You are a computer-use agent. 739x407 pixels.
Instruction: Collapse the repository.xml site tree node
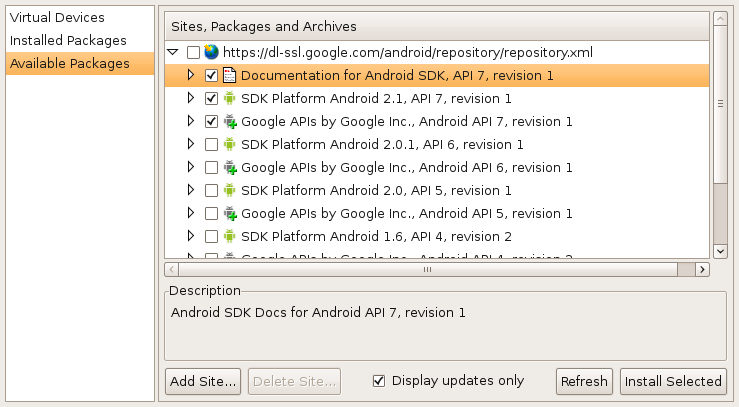point(173,52)
